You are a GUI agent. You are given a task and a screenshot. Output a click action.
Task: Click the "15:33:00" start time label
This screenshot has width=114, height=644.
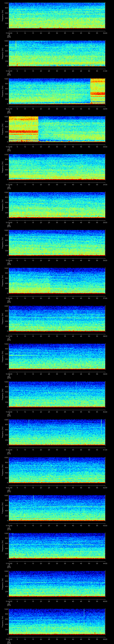point(9,184)
